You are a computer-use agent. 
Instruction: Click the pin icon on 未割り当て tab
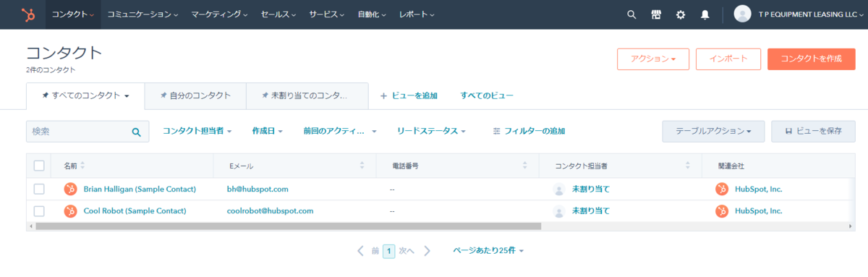pyautogui.click(x=265, y=95)
